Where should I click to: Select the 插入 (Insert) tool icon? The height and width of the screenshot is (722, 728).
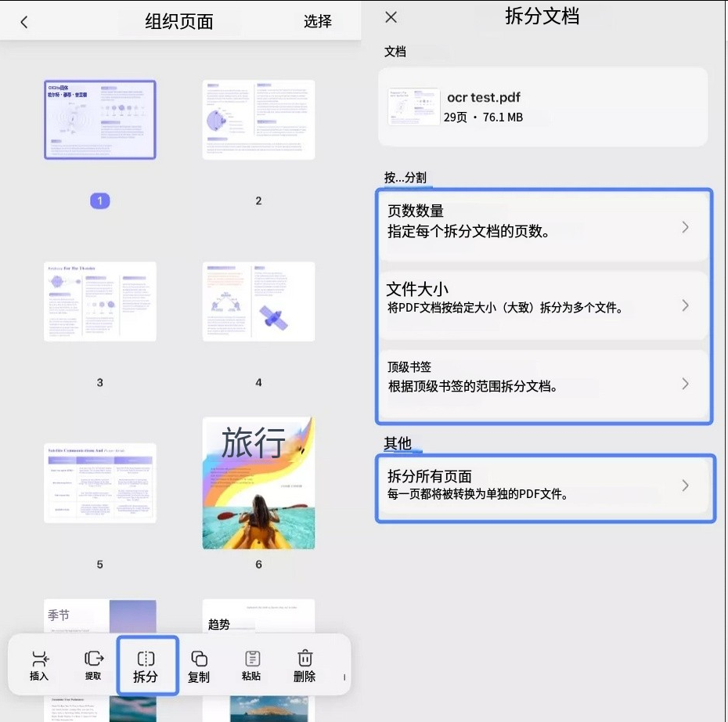(x=38, y=666)
